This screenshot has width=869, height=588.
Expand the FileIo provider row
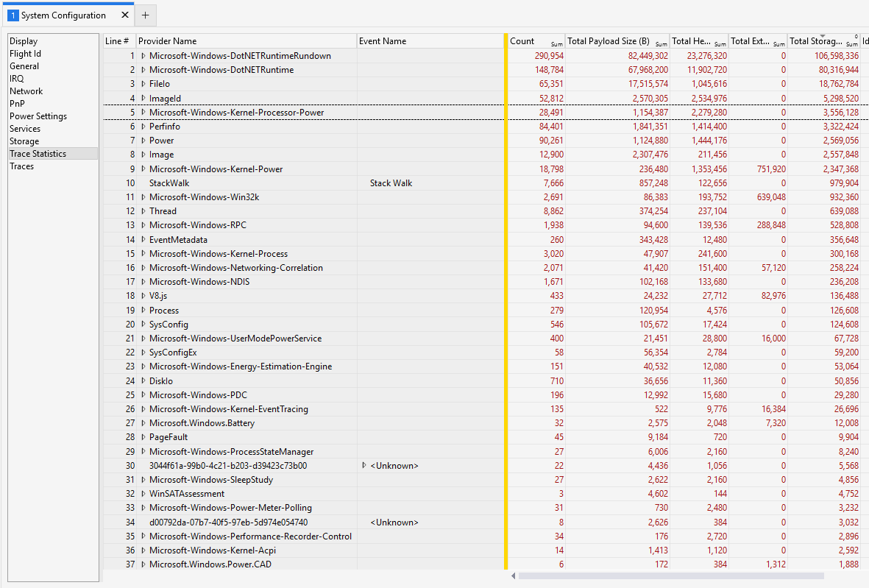143,84
